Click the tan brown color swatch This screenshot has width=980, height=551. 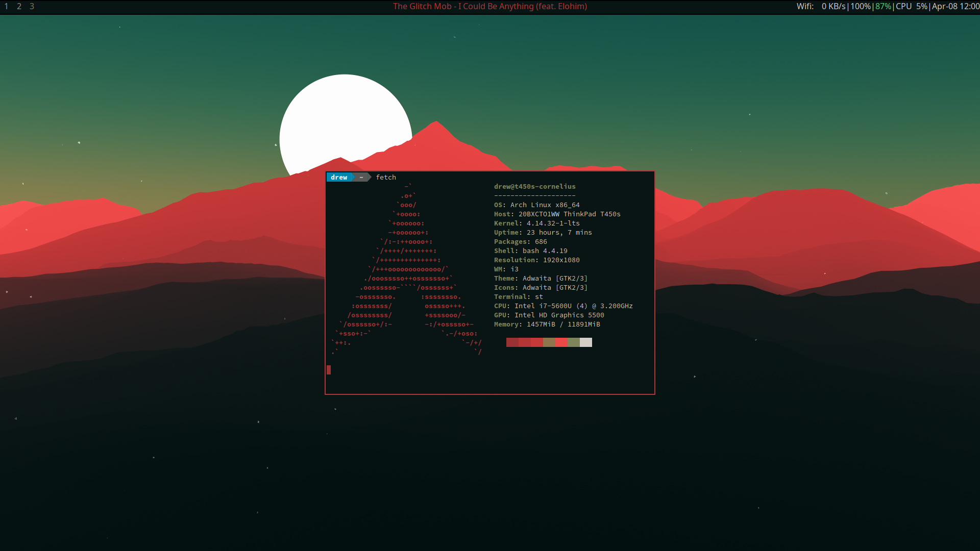[x=549, y=342]
